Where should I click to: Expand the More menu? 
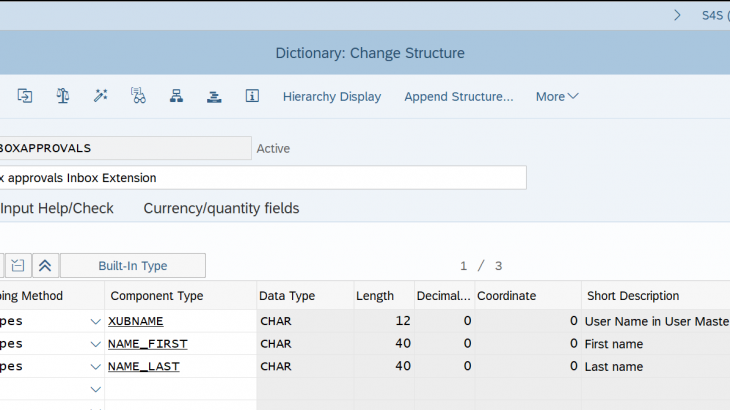pyautogui.click(x=557, y=97)
